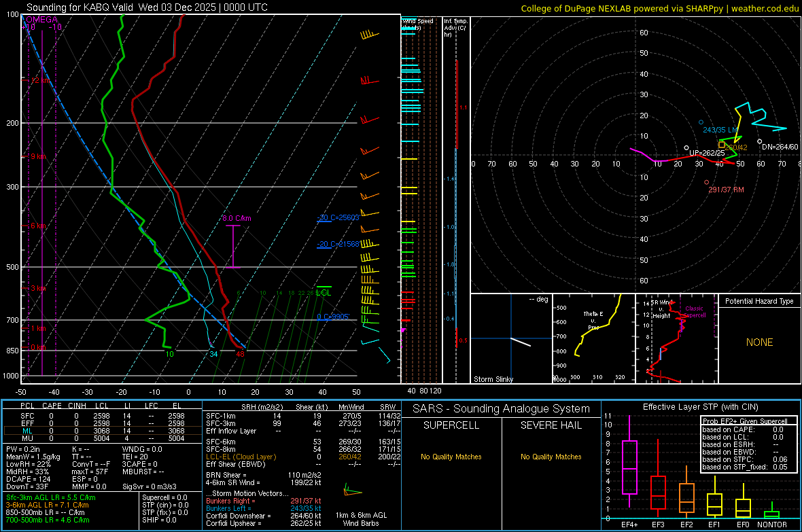The image size is (802, 532).
Task: Click the NONE hazard type value
Action: click(760, 342)
